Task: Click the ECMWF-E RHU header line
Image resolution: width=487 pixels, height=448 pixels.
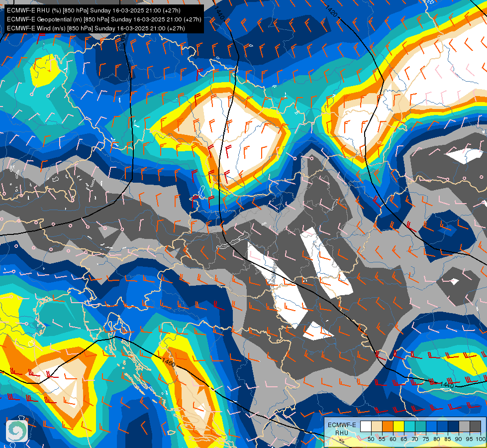Action: [x=94, y=10]
